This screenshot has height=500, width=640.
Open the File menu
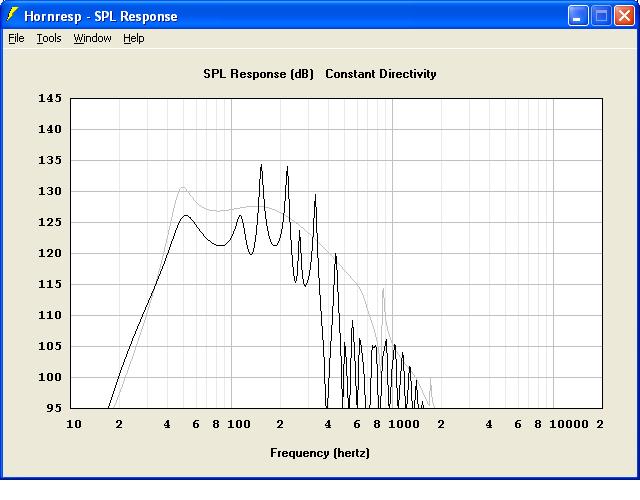(16, 38)
